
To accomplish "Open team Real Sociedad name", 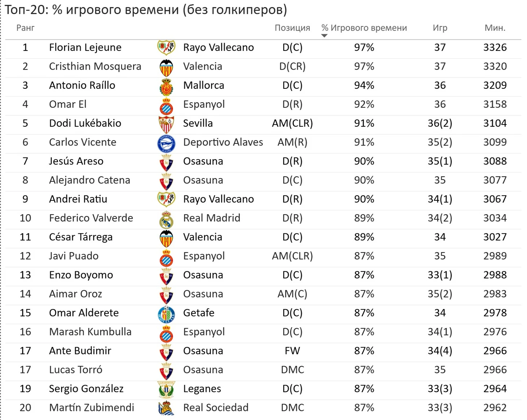I will tap(216, 408).
